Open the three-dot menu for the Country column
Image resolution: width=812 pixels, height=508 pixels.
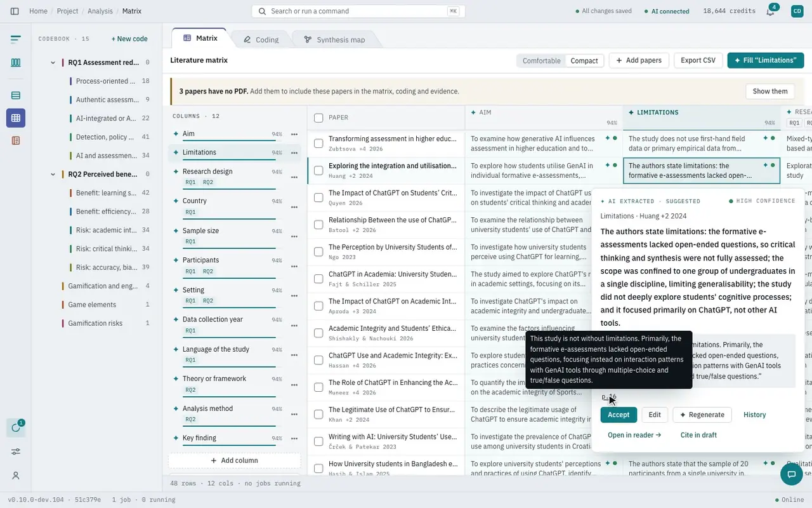coord(294,206)
